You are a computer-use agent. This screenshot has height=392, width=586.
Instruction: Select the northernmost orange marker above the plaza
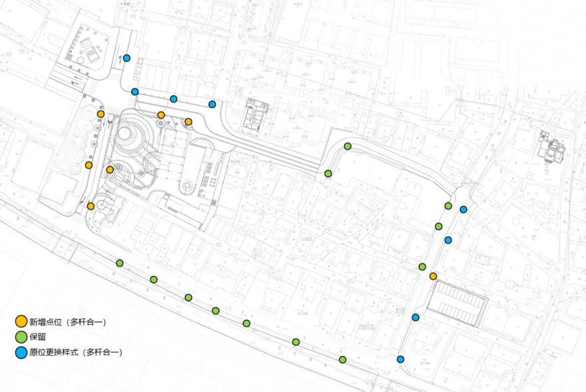click(x=100, y=113)
